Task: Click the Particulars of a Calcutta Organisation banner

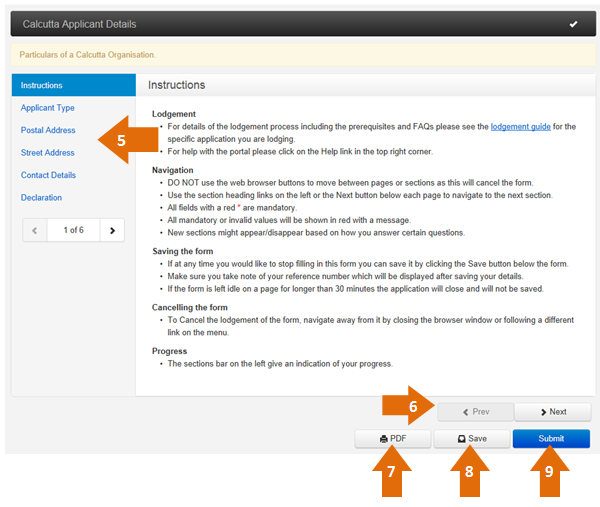Action: tap(303, 55)
